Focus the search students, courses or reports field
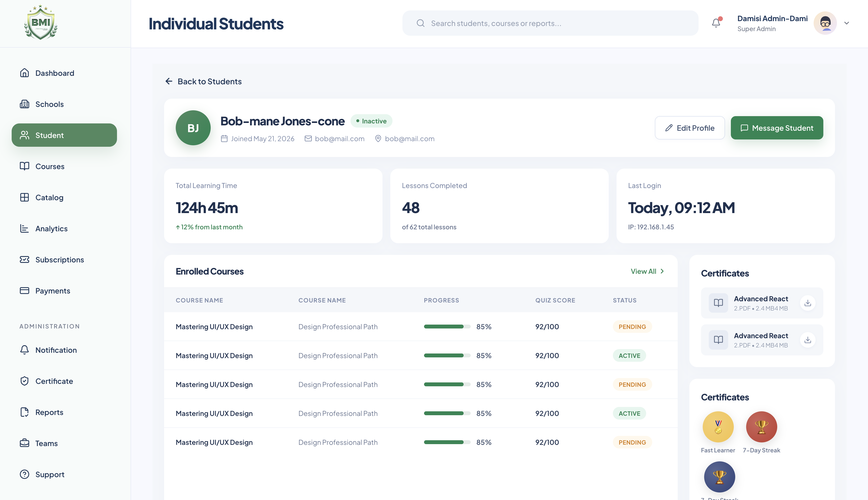 click(x=550, y=23)
